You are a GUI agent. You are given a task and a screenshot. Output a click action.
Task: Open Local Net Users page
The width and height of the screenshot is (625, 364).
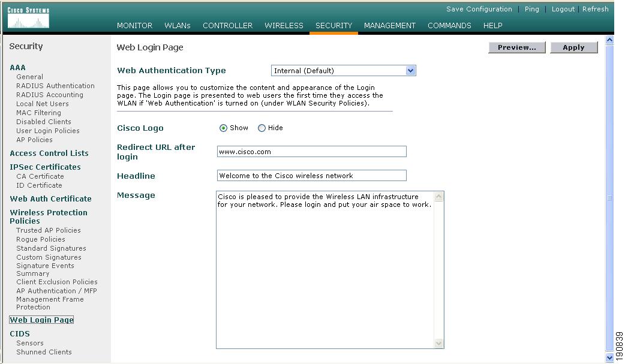42,104
